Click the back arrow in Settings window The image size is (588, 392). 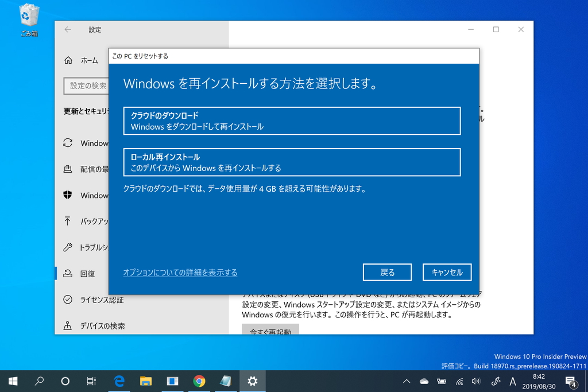69,29
